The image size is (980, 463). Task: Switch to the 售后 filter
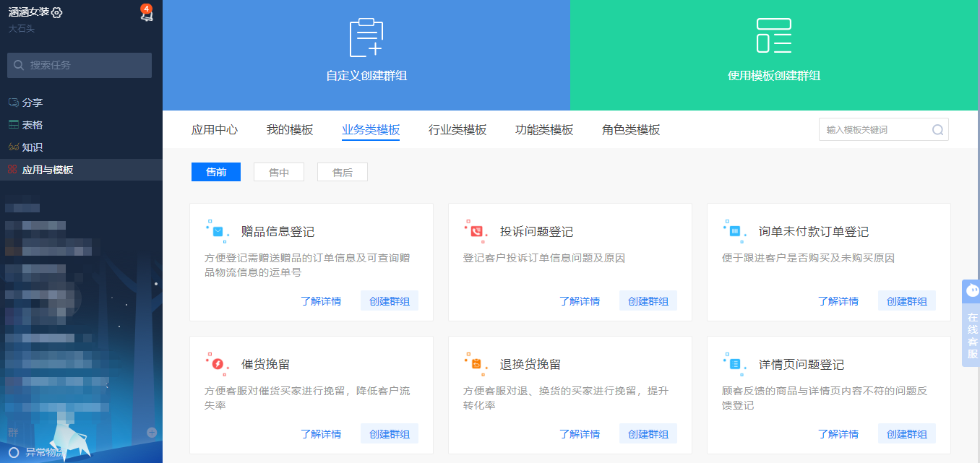[343, 172]
